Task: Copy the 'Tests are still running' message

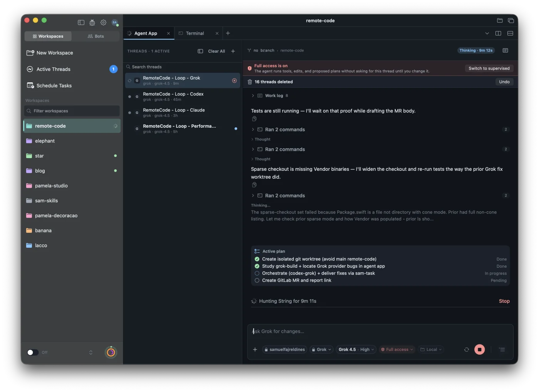Action: (254, 119)
